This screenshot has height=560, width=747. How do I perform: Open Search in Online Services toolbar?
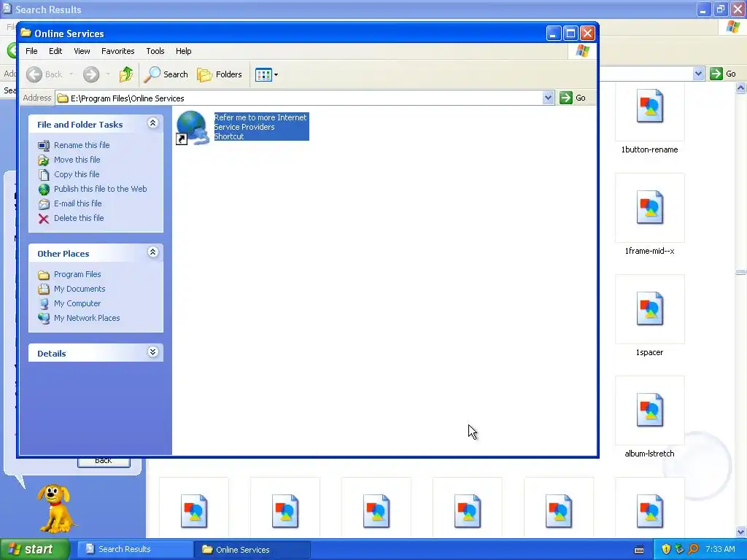[166, 74]
